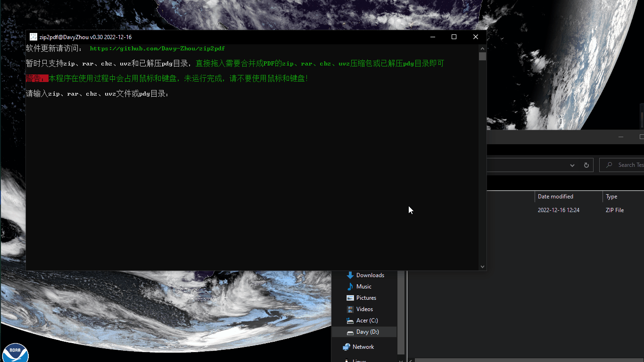Image resolution: width=644 pixels, height=362 pixels.
Task: Click the console vertical scrollbar thumb
Action: (x=482, y=57)
